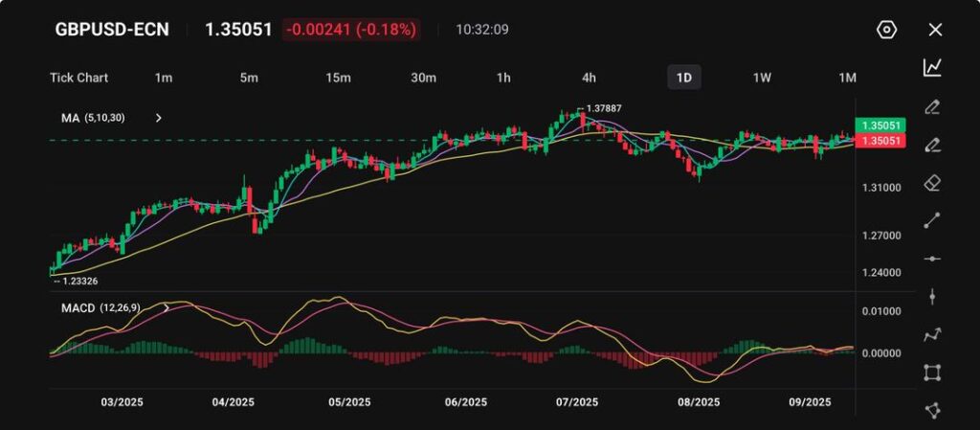Image resolution: width=980 pixels, height=430 pixels.
Task: Close the chart with the X icon
Action: (935, 30)
